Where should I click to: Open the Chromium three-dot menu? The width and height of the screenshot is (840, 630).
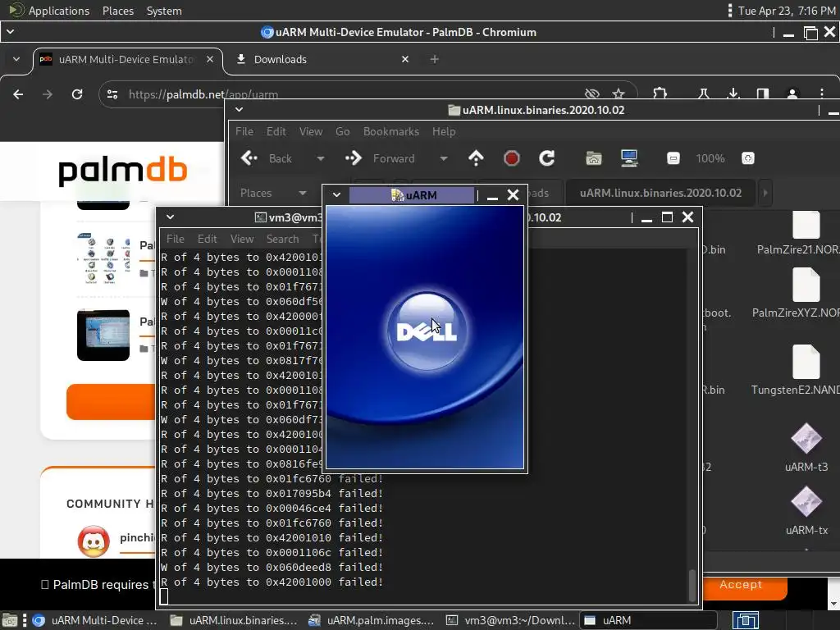(x=822, y=94)
